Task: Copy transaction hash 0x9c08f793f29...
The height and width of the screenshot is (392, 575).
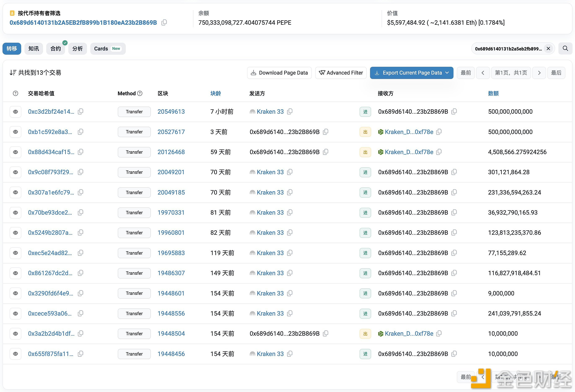Action: point(80,172)
